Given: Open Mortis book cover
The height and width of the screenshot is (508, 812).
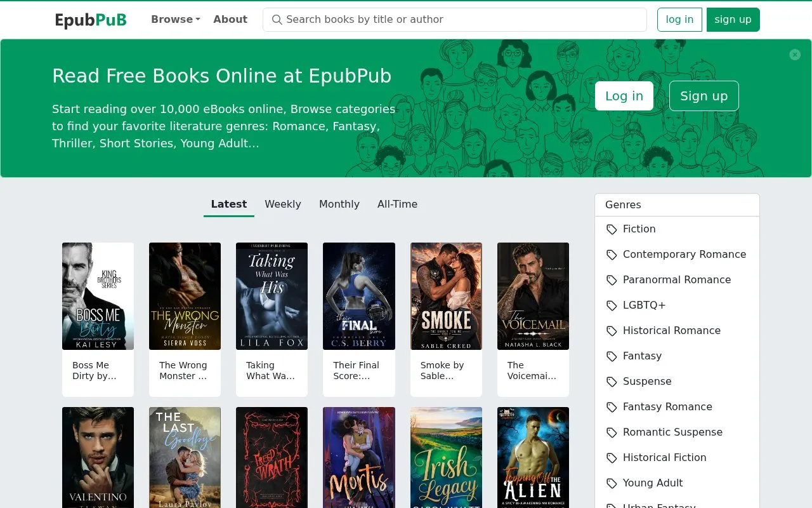Looking at the screenshot, I should coord(359,457).
